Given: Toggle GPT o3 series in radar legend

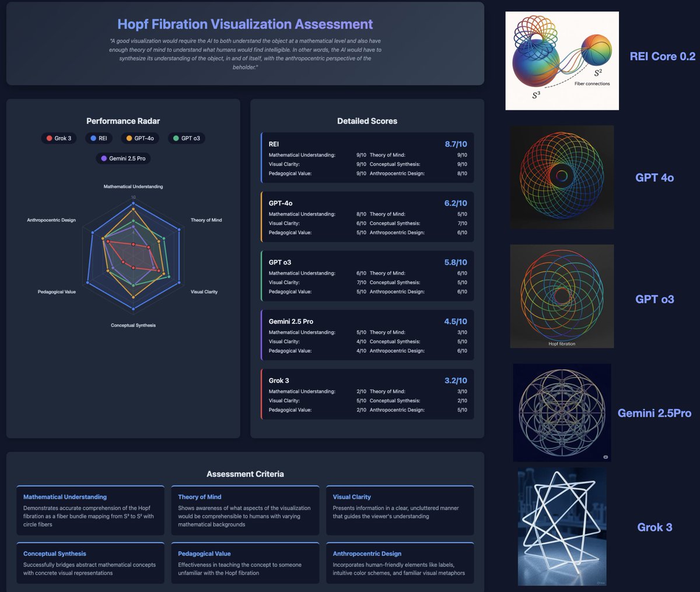Looking at the screenshot, I should [187, 138].
